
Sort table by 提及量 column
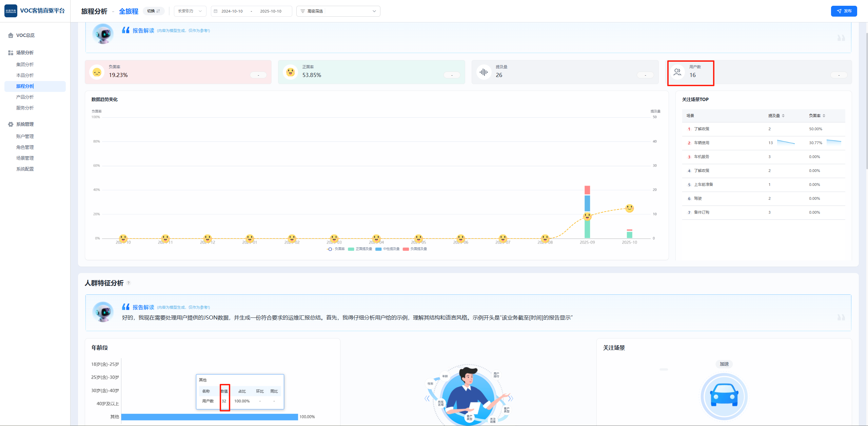pyautogui.click(x=776, y=116)
